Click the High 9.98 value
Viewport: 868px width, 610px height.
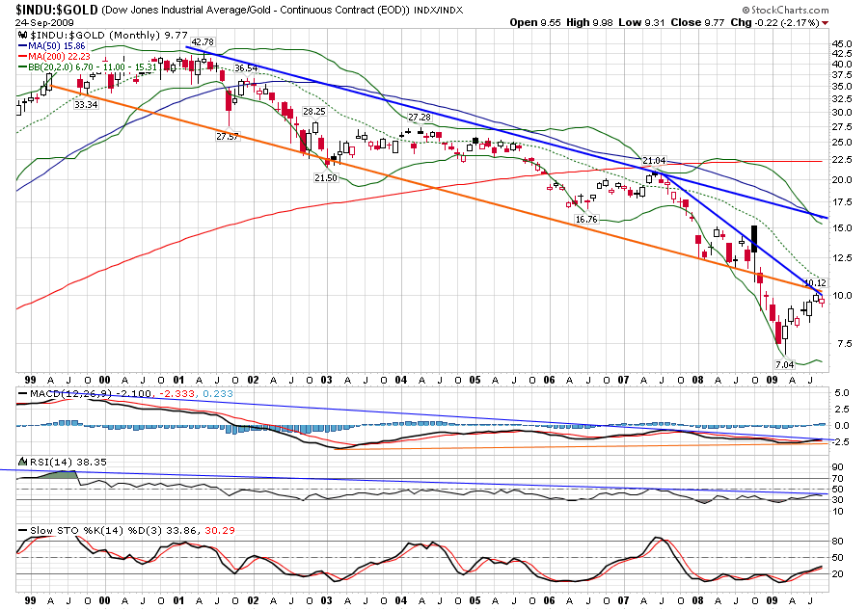tap(589, 23)
